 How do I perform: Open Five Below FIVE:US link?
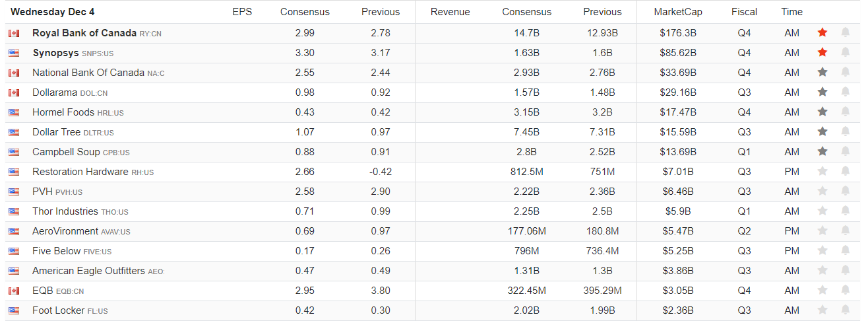[x=72, y=251]
